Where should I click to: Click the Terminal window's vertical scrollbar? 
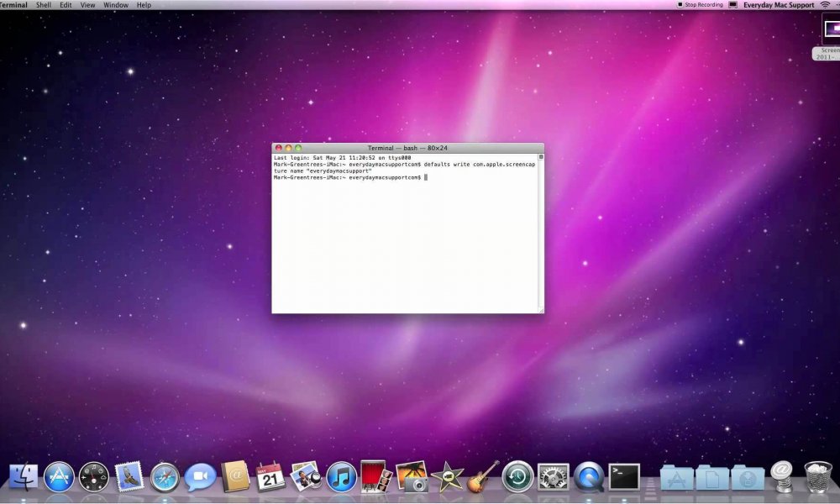click(541, 231)
